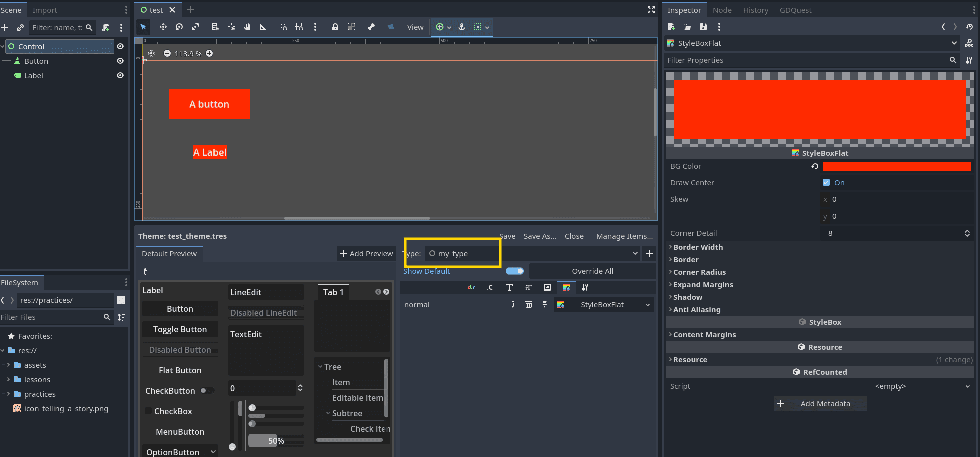Save the edited resource floppy icon

703,27
